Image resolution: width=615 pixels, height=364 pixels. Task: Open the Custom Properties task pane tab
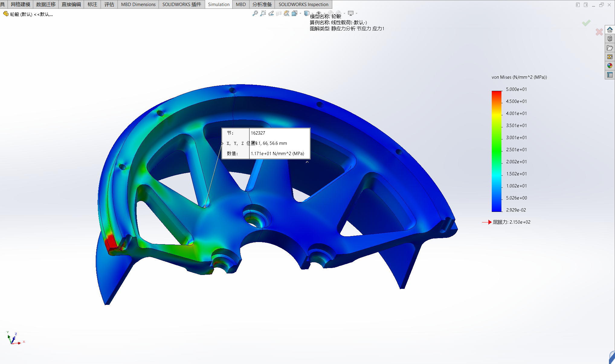[x=610, y=75]
